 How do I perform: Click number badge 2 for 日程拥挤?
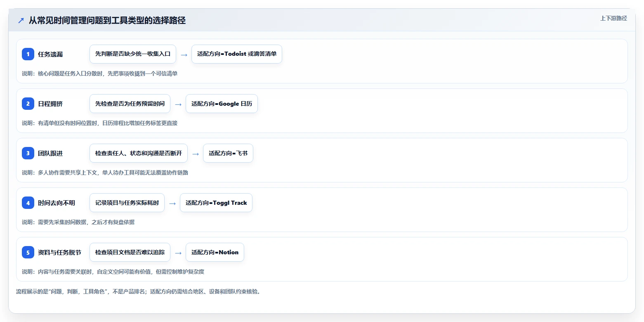28,104
